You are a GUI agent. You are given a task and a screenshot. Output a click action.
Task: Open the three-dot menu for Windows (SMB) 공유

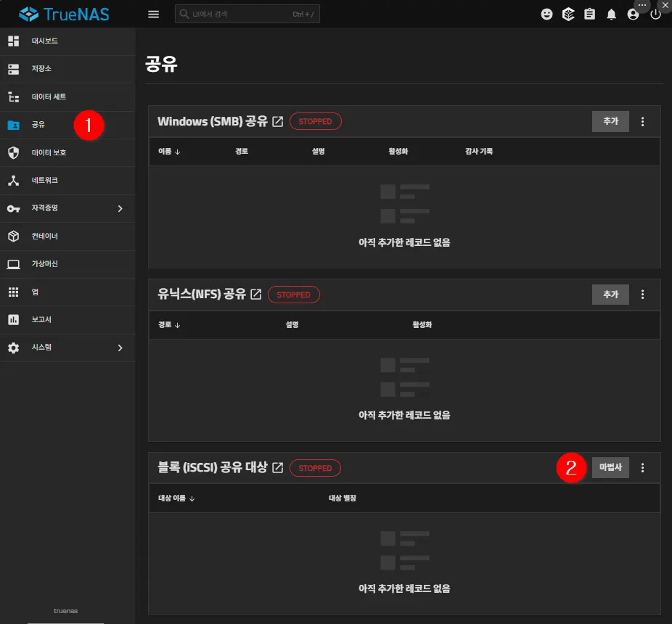[642, 122]
